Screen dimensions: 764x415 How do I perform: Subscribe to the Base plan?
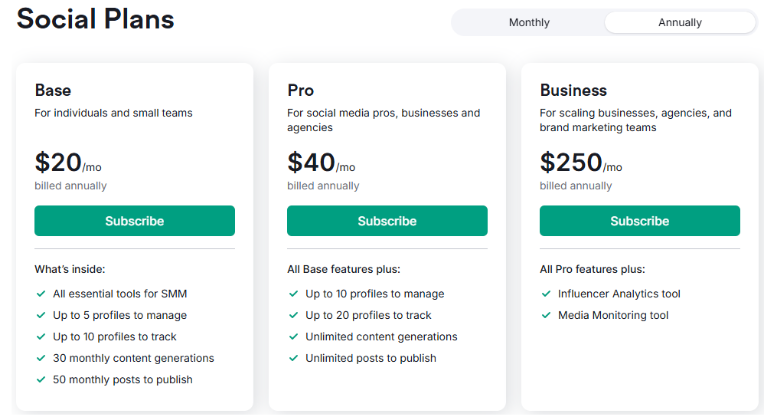pos(134,221)
